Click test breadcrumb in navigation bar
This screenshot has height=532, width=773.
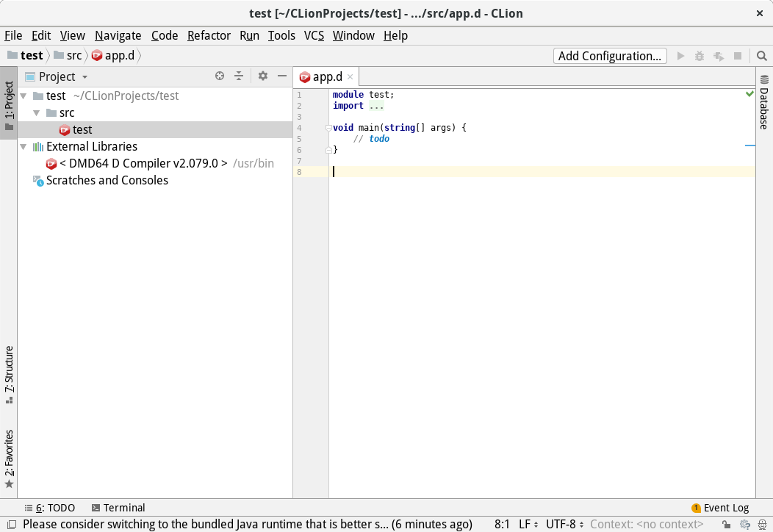tap(26, 55)
